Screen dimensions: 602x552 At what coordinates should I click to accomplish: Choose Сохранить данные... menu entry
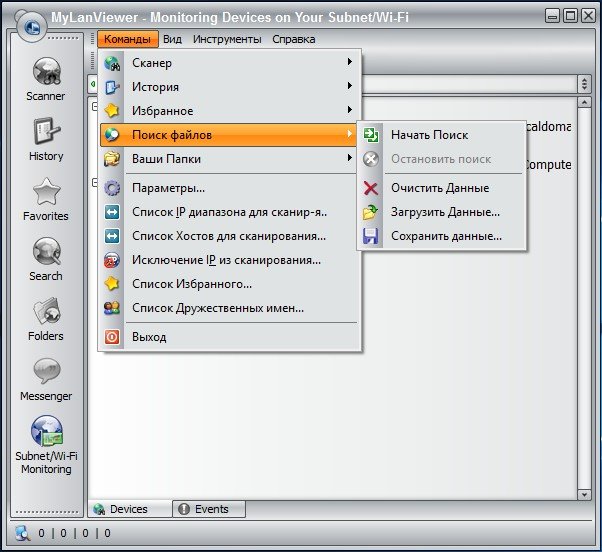[442, 236]
